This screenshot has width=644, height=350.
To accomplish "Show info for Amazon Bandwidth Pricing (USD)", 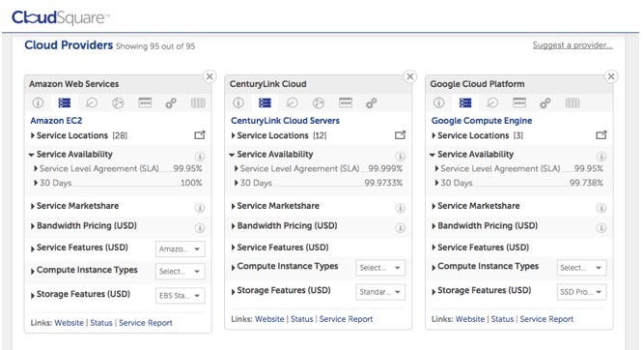I will 200,228.
